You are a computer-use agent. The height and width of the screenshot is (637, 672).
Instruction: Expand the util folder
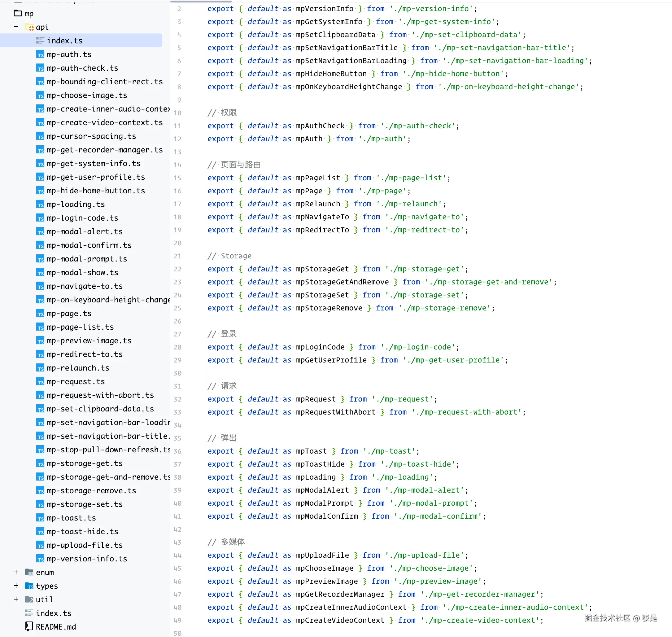tap(16, 599)
